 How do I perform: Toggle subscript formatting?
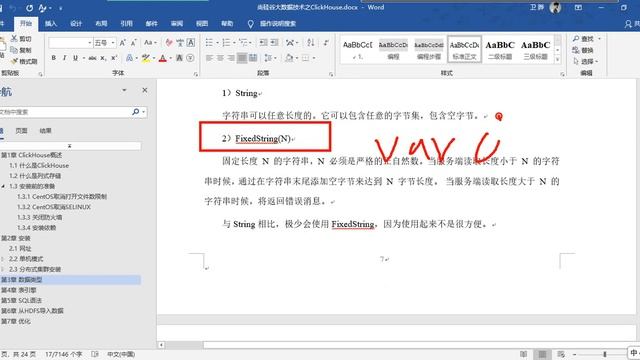(104, 58)
